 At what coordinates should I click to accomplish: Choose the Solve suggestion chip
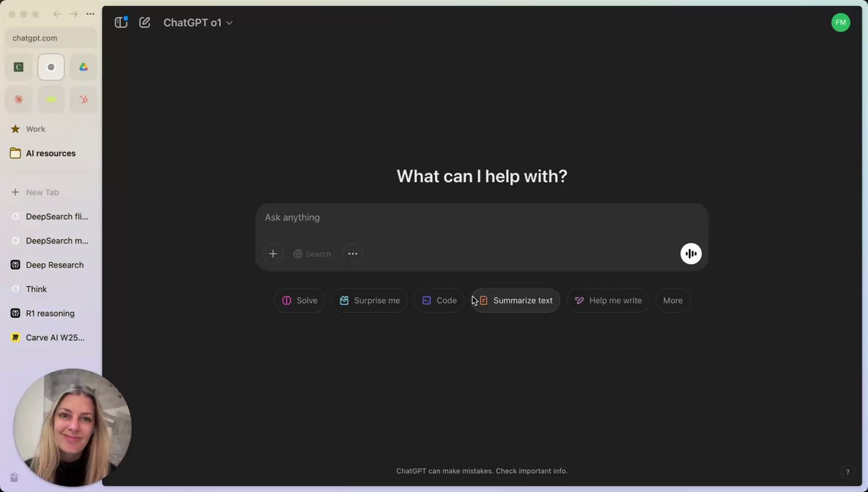pyautogui.click(x=300, y=301)
